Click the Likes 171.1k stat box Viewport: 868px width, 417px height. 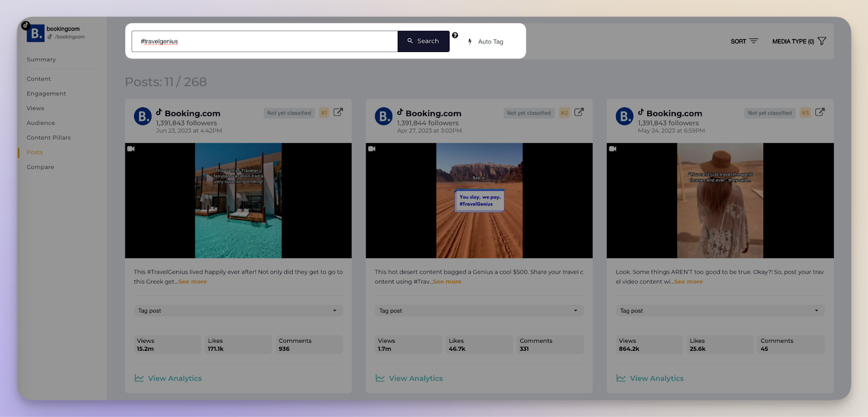(238, 345)
